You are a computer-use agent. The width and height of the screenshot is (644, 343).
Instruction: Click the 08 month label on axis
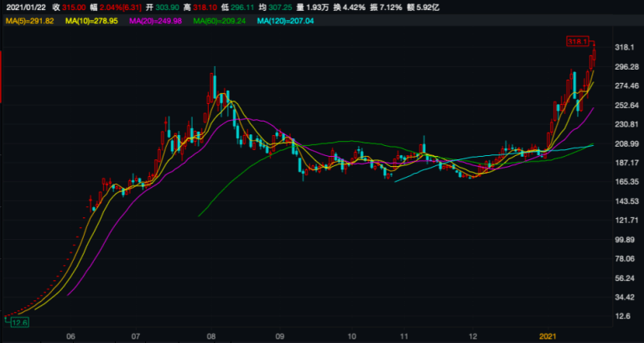pyautogui.click(x=210, y=335)
